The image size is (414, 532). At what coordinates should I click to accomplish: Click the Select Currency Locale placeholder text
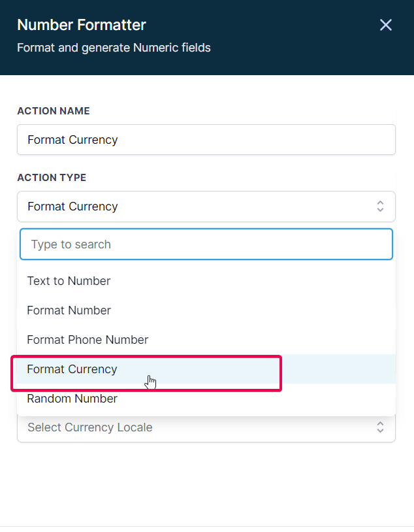pyautogui.click(x=90, y=427)
